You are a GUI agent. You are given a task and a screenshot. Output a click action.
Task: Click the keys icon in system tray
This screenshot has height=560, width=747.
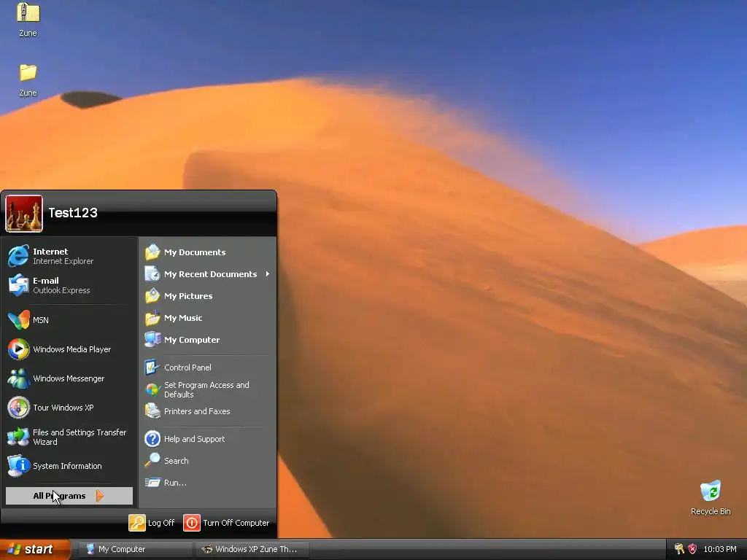(679, 549)
